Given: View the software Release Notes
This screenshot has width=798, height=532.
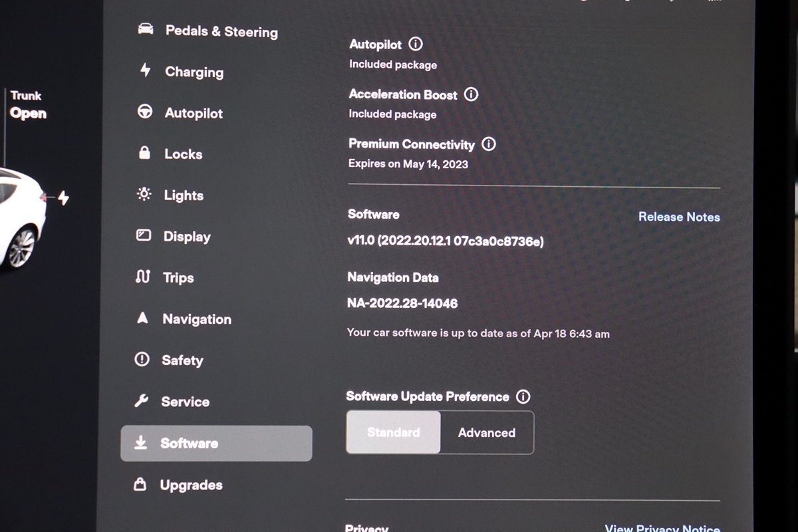Looking at the screenshot, I should pos(679,217).
